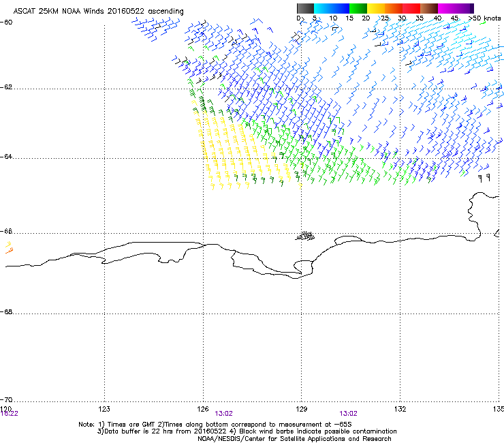This screenshot has height=443, width=504.
Task: Click the '123' longitude label
Action: [104, 409]
